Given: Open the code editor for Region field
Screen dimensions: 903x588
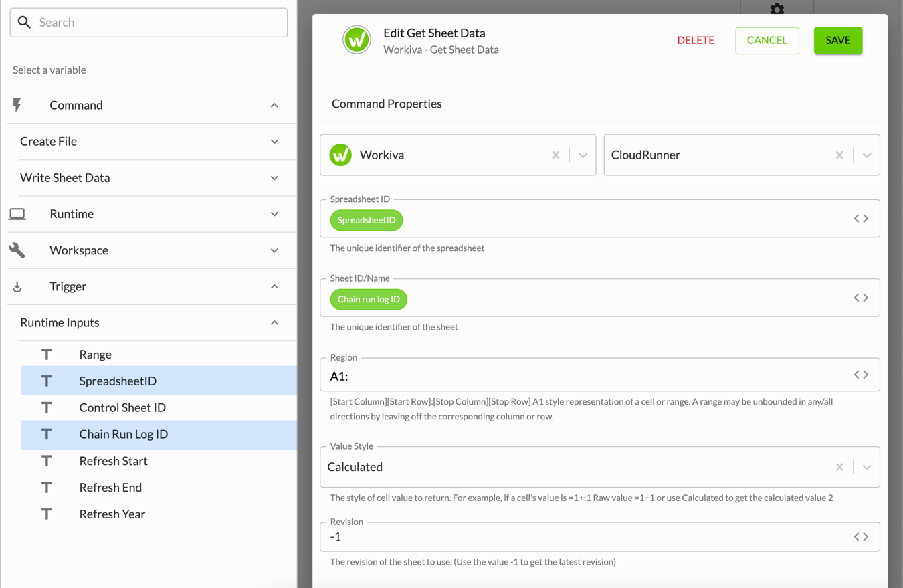Looking at the screenshot, I should 861,375.
